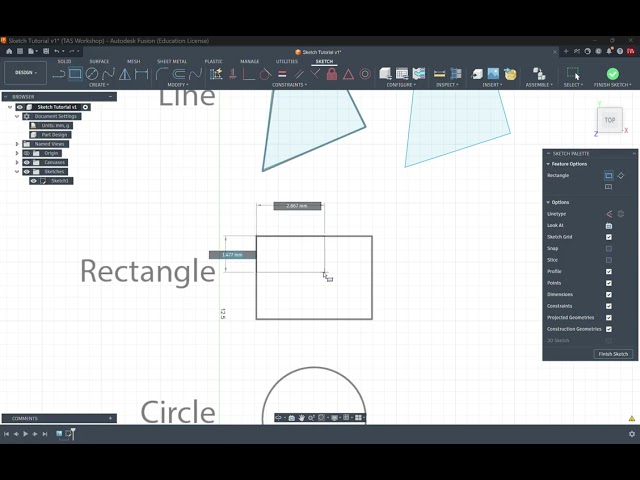
Task: Choose Center Rectangle option in Sketch Palette
Action: pos(609,187)
